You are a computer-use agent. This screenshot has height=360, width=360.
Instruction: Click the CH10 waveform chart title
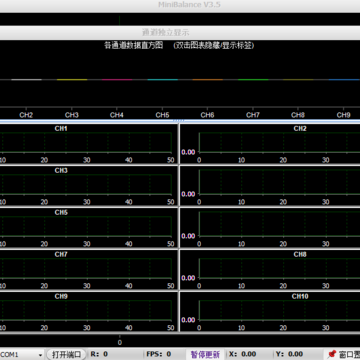pyautogui.click(x=300, y=296)
